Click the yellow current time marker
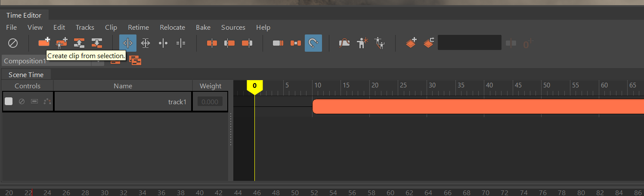 tap(254, 87)
